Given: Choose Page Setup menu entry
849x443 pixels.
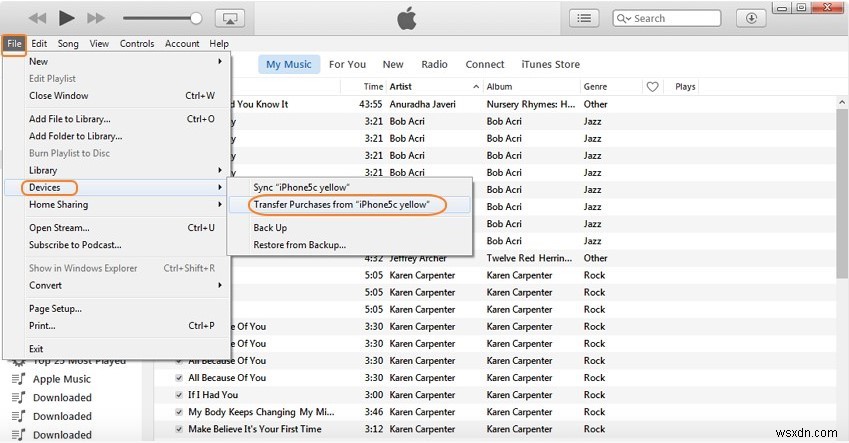Looking at the screenshot, I should click(117, 309).
